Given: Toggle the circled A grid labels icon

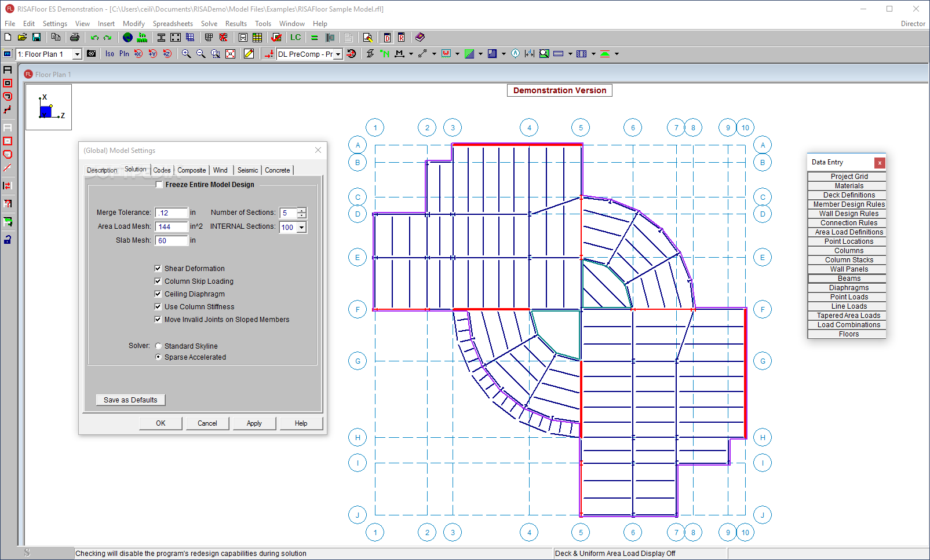Looking at the screenshot, I should point(516,53).
